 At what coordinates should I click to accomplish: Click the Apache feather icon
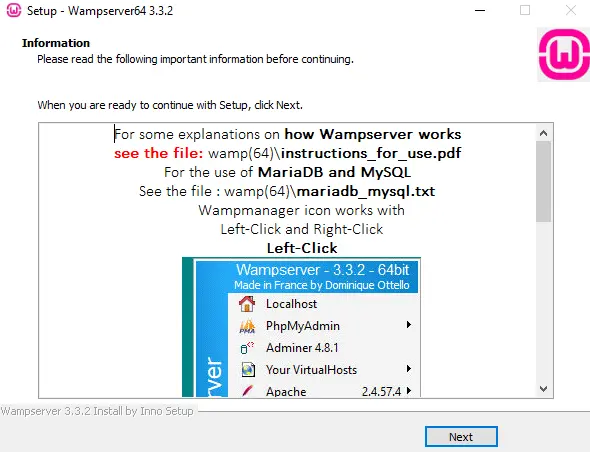click(x=248, y=390)
